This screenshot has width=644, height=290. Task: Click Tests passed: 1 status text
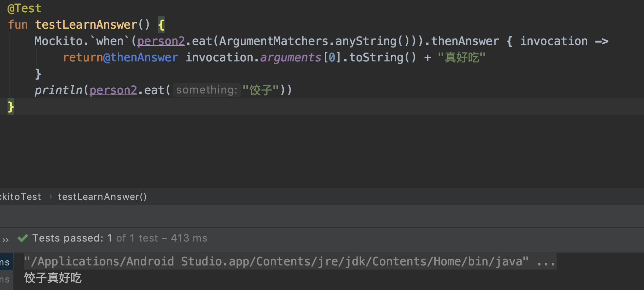[72, 238]
